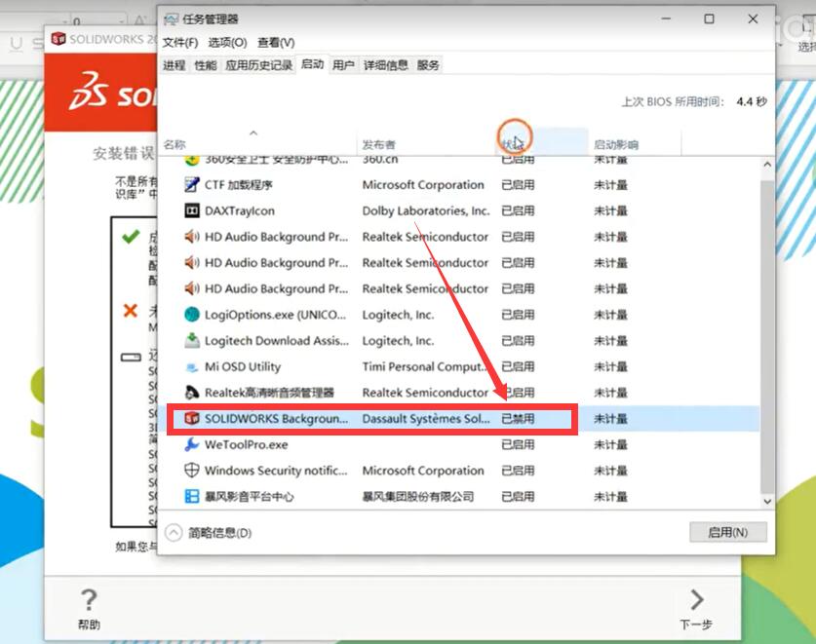Click the DAXTrayIcon Dolby icon
Screen dimensions: 816x644
tap(192, 210)
